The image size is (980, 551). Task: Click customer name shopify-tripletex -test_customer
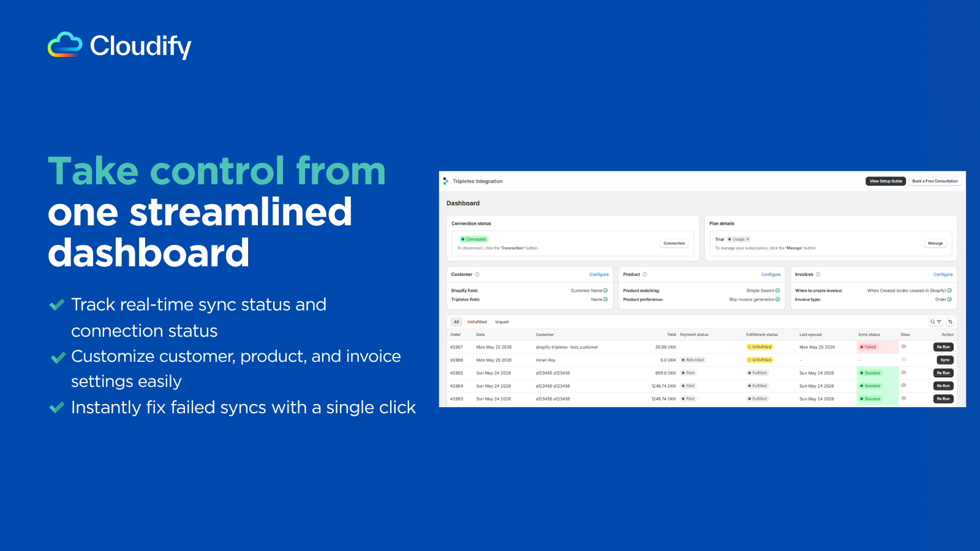click(567, 347)
